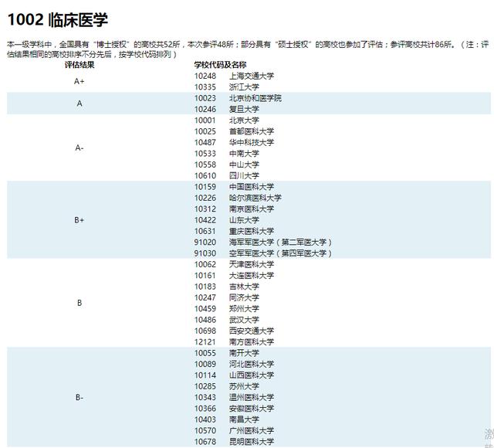
Task: Click the row "10486 武汉大学"
Action: pyautogui.click(x=227, y=320)
